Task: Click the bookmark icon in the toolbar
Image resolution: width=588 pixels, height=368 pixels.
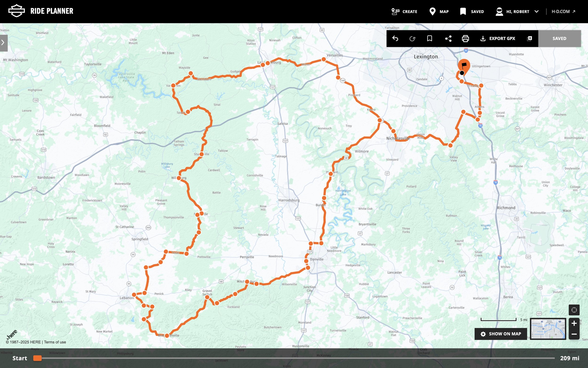Action: [x=429, y=38]
